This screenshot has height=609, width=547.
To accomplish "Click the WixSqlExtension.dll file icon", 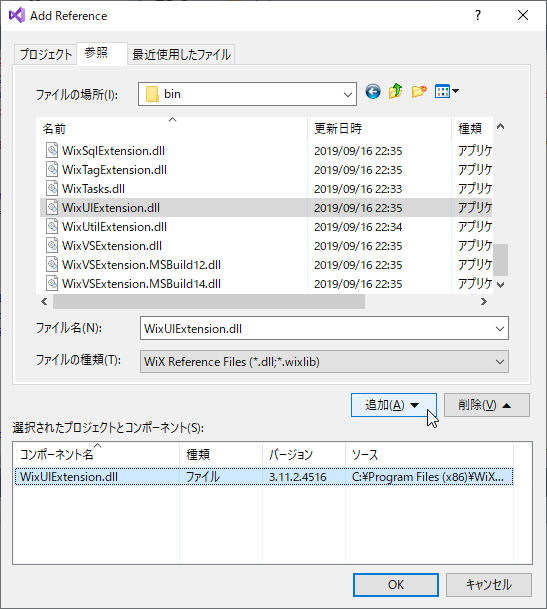I will [52, 150].
